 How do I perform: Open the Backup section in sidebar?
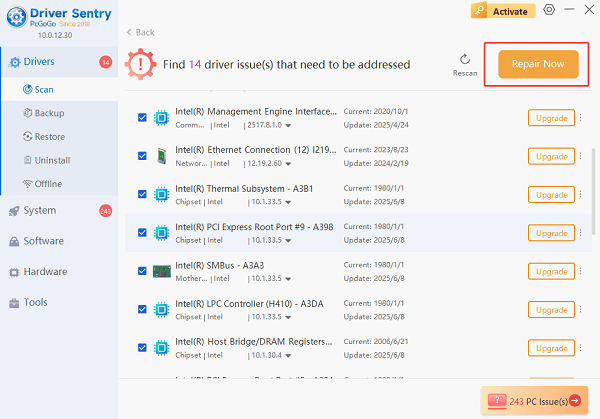tap(49, 113)
